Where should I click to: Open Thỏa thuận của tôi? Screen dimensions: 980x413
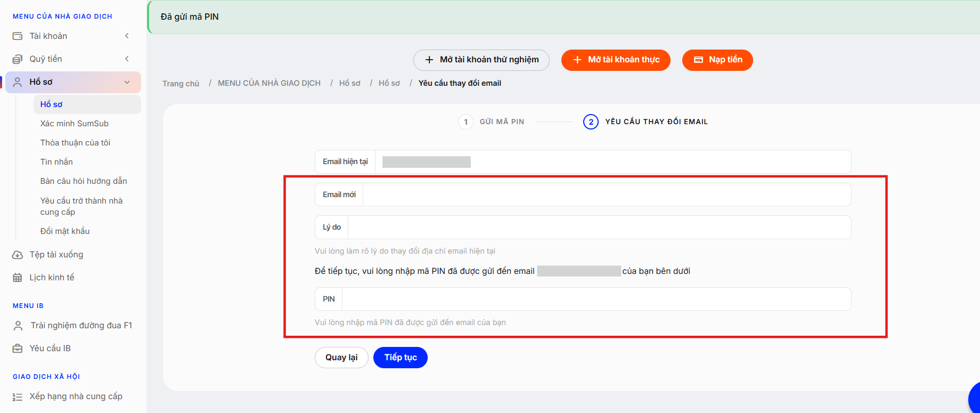pyautogui.click(x=75, y=143)
